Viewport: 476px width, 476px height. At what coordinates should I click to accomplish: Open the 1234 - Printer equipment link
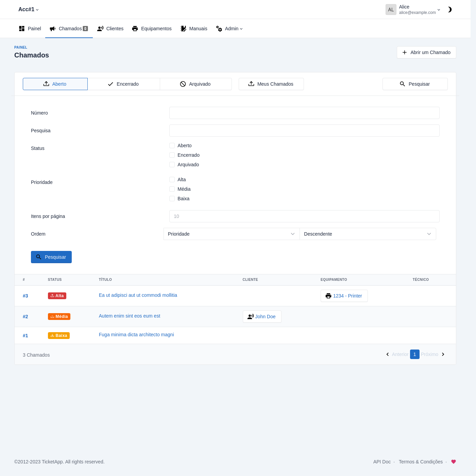click(x=344, y=296)
